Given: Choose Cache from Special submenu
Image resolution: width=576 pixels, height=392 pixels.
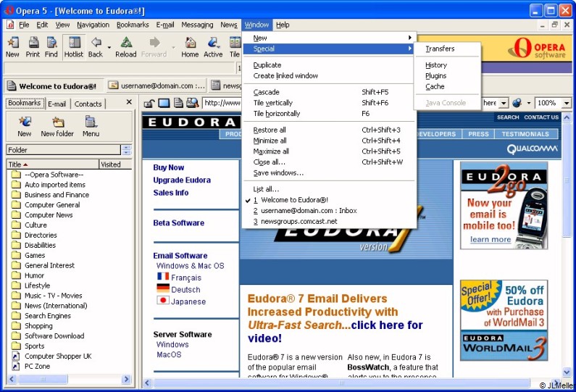Looking at the screenshot, I should pyautogui.click(x=448, y=86).
